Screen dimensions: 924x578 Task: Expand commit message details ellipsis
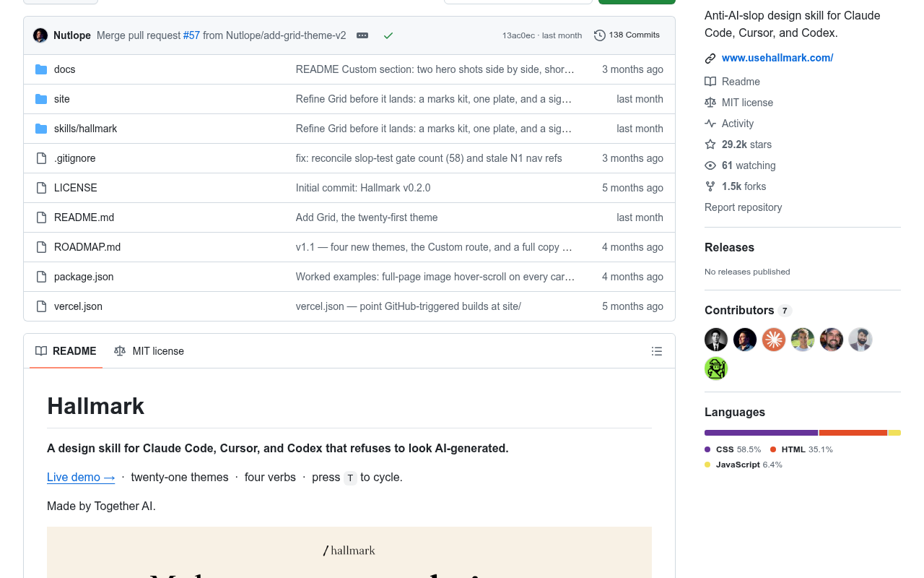(362, 35)
